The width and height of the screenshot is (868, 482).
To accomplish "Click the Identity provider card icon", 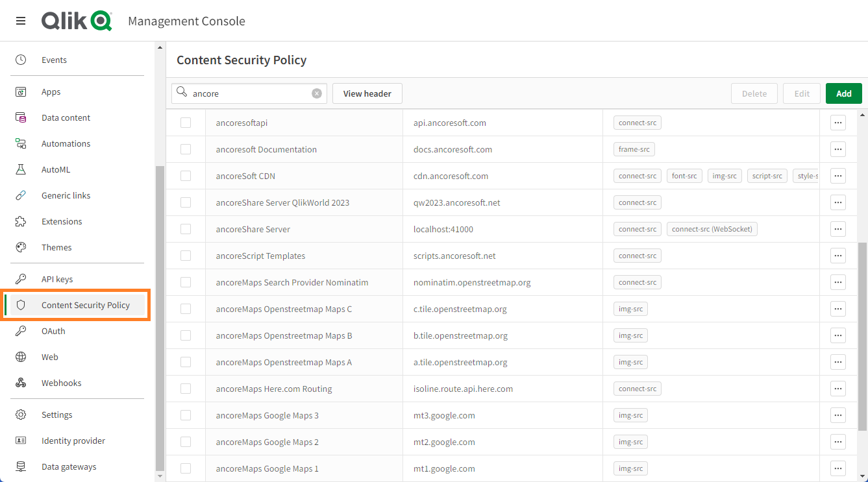I will [21, 440].
